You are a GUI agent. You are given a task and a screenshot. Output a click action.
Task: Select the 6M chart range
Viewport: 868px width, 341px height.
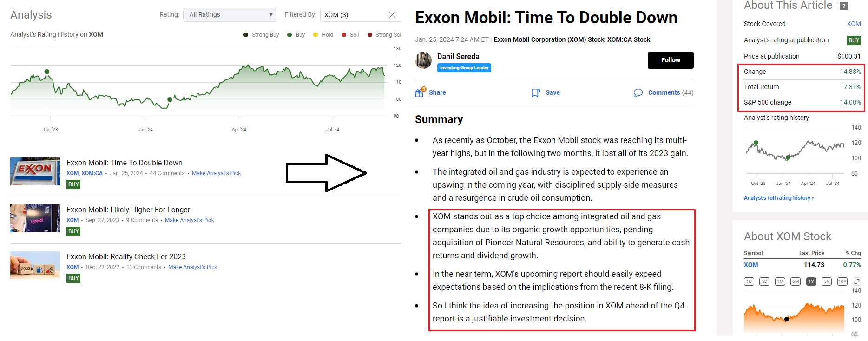coord(796,282)
